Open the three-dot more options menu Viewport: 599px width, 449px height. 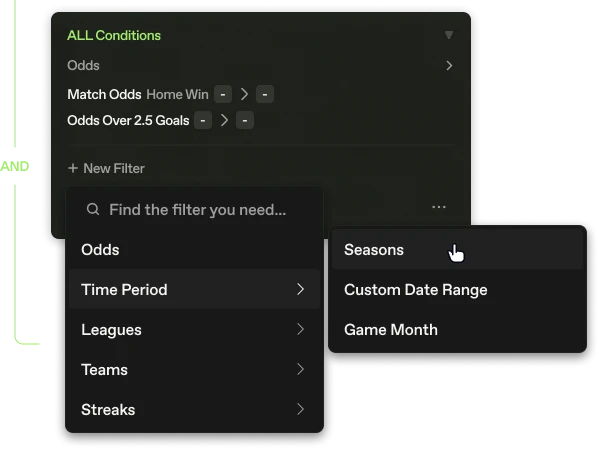click(x=439, y=207)
